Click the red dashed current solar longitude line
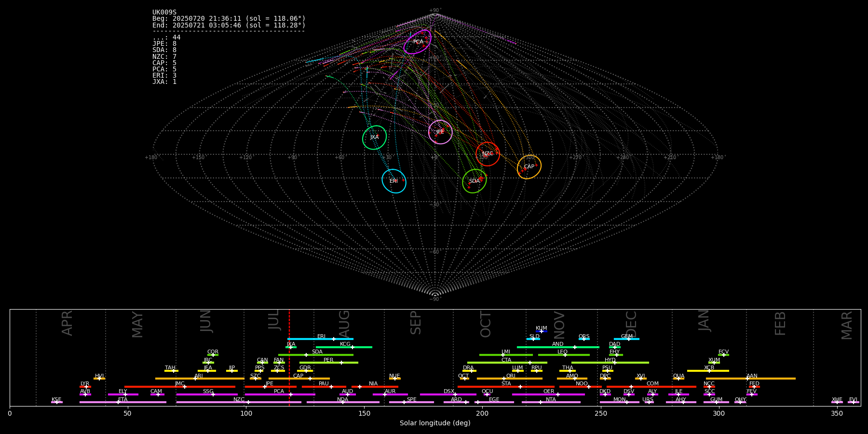This screenshot has width=868, height=434. point(289,357)
